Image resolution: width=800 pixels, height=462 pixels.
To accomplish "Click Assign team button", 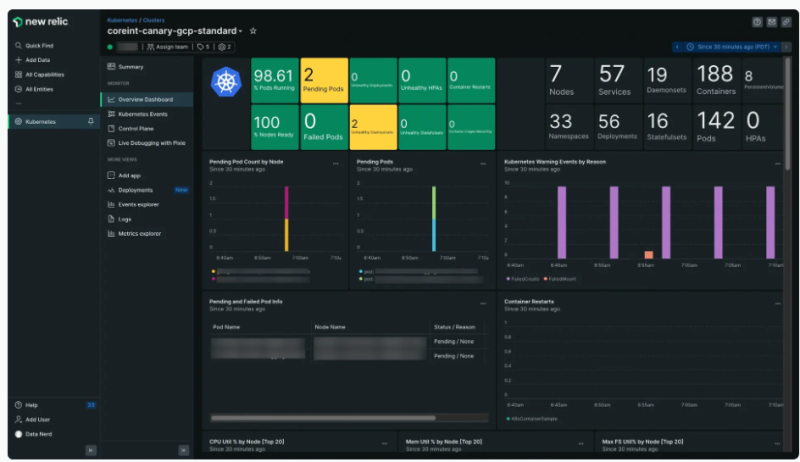I will coord(167,47).
